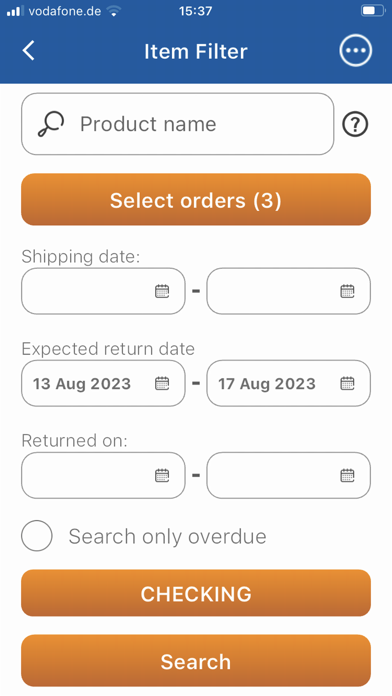Open calendar for Shipping date start

tap(162, 291)
